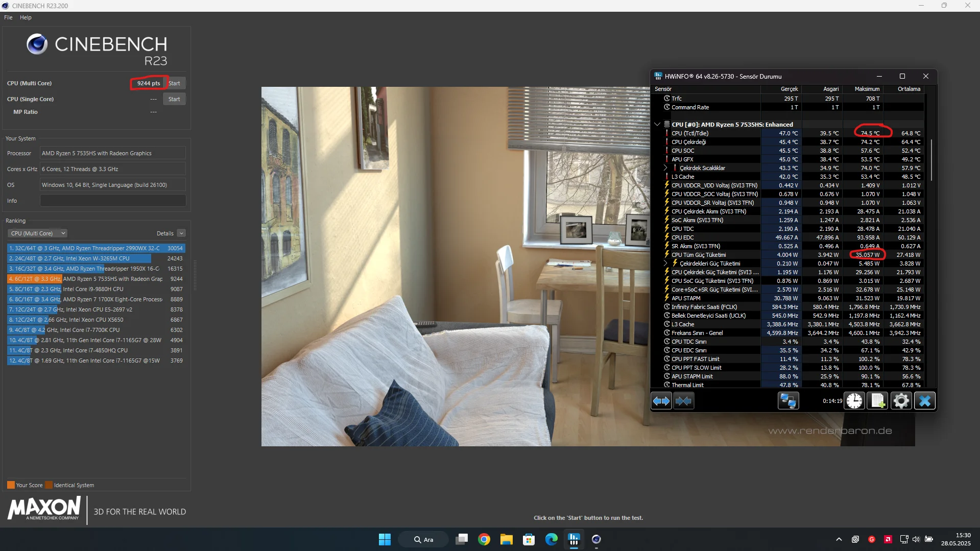Image resolution: width=980 pixels, height=551 pixels.
Task: Click the battery tray icon
Action: [x=929, y=539]
